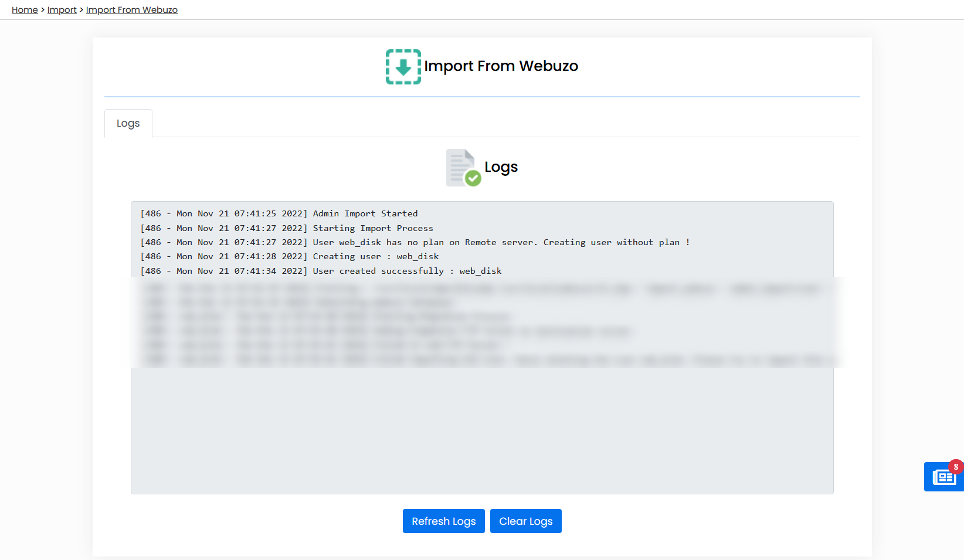Click the Starting Import Process log entry

click(287, 228)
